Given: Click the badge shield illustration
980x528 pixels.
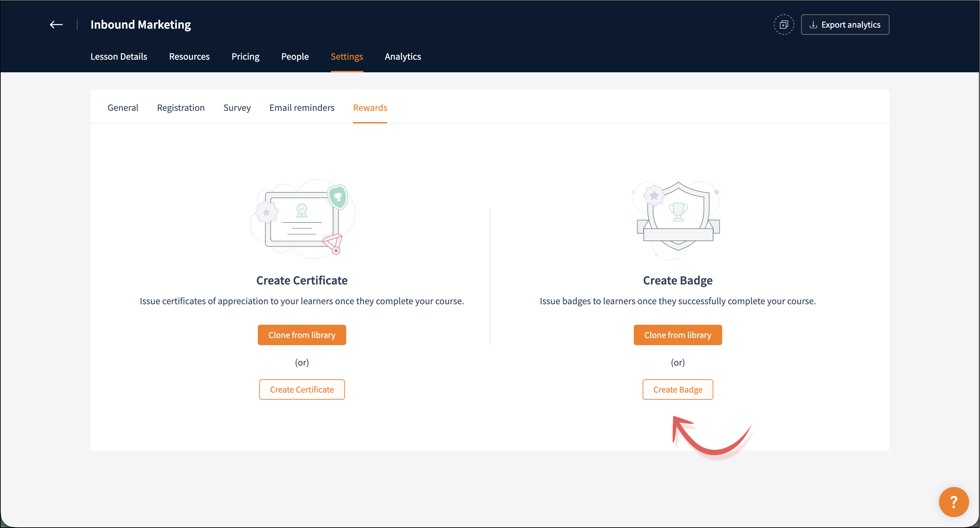Looking at the screenshot, I should tap(677, 219).
